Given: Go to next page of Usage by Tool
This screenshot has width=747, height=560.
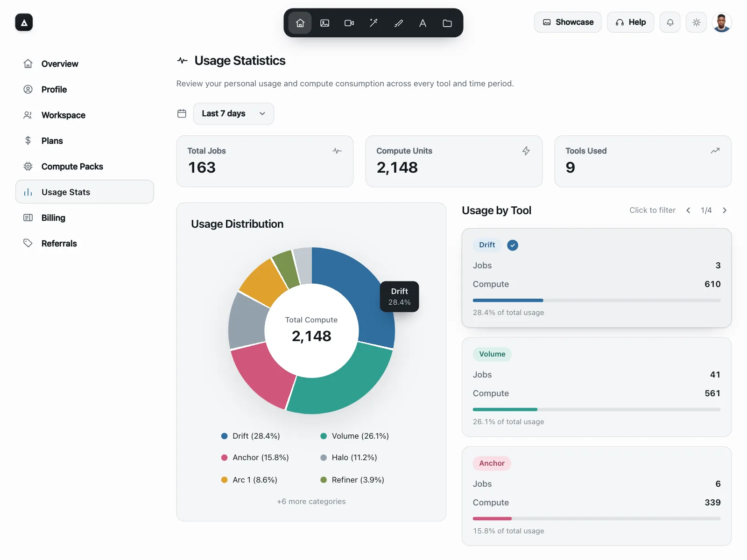Looking at the screenshot, I should (725, 210).
